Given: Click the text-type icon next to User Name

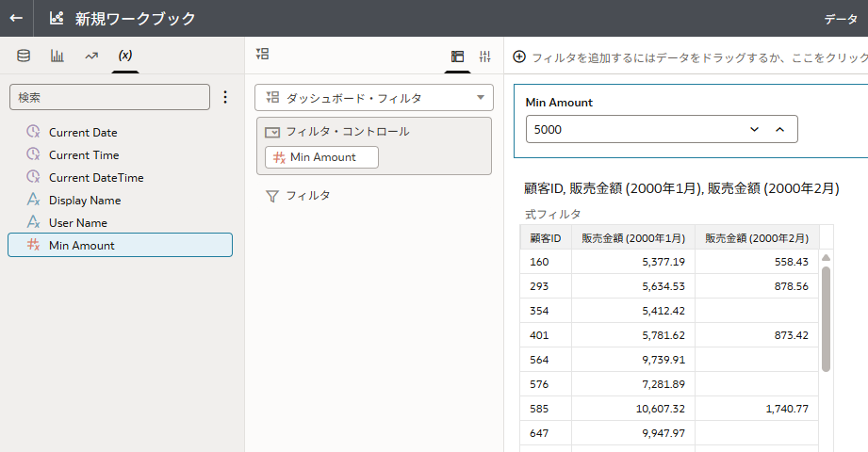Looking at the screenshot, I should [33, 222].
